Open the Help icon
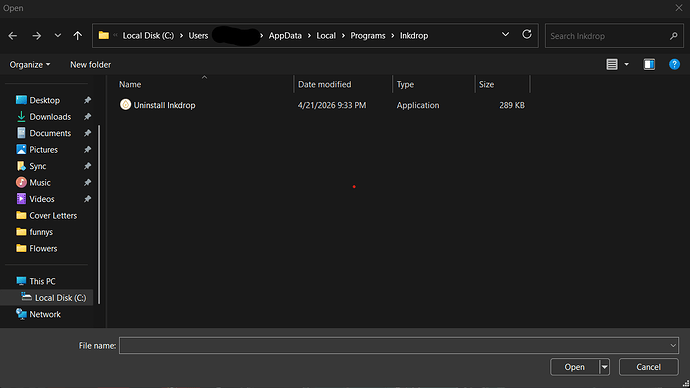 point(674,64)
